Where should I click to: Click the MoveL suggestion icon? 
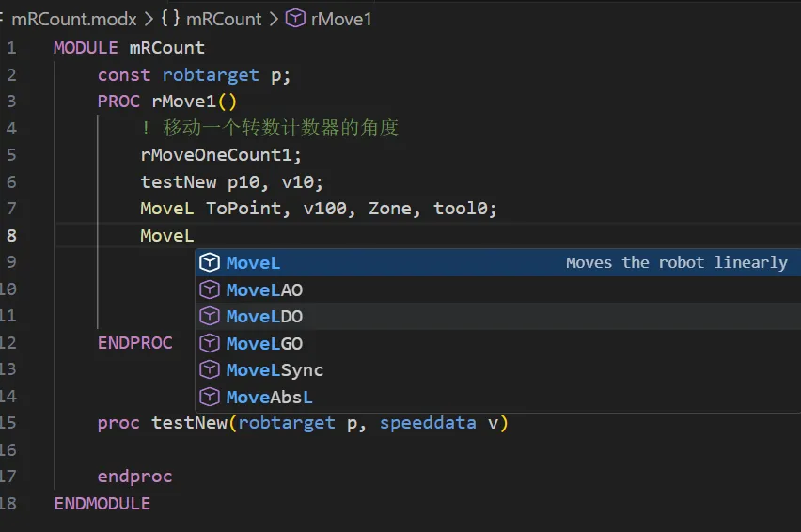pos(210,263)
